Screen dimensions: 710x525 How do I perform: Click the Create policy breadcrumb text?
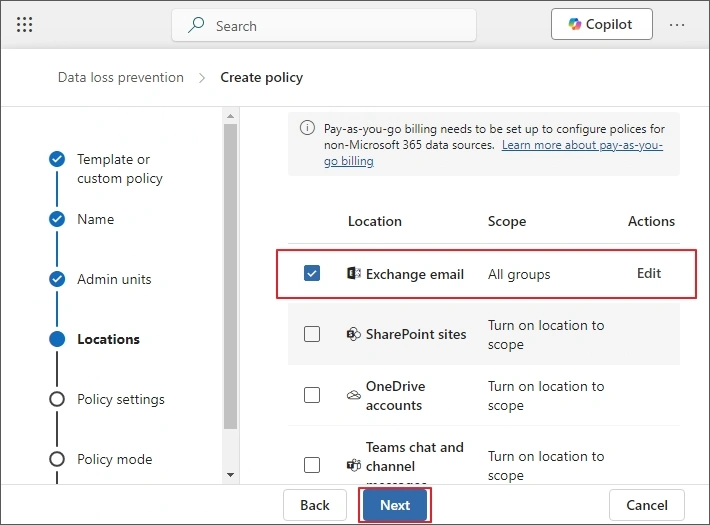click(x=262, y=77)
